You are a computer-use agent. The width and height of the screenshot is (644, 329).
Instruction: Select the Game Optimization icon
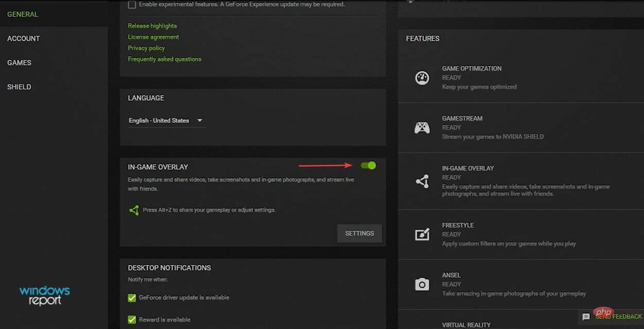pyautogui.click(x=422, y=78)
